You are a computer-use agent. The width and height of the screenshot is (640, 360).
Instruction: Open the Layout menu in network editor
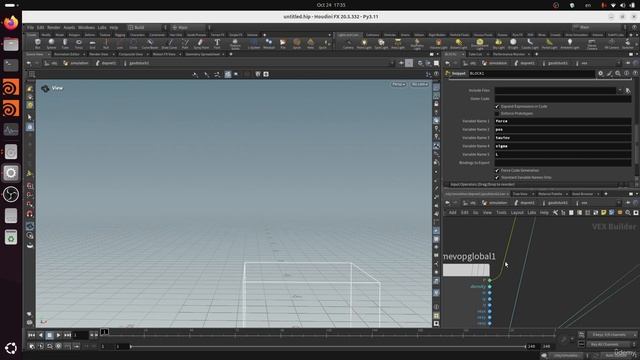(517, 213)
